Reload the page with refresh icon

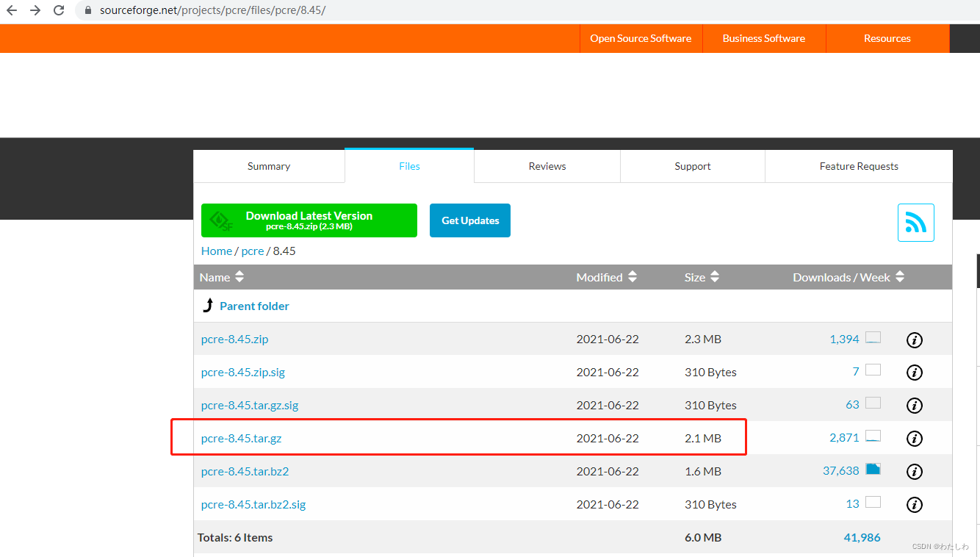point(59,10)
